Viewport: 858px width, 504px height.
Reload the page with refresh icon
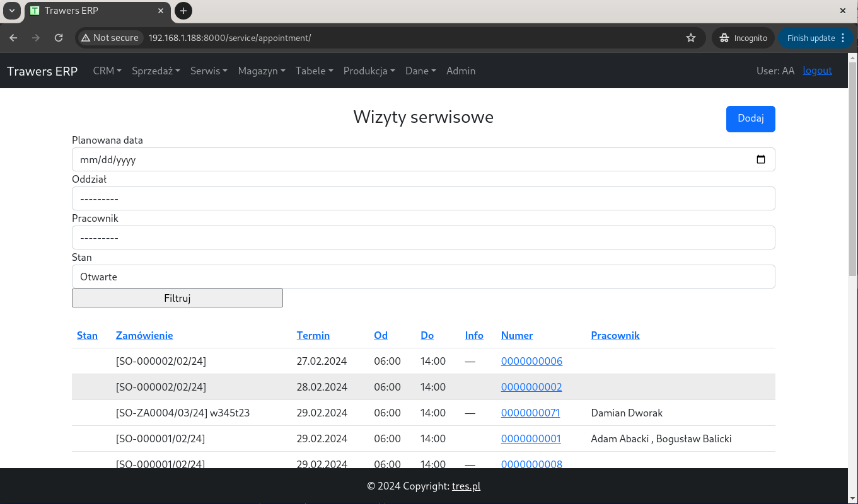[59, 38]
